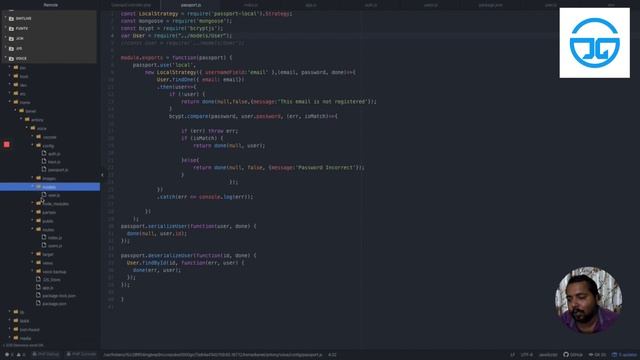Collapse the VOICE server arrow

(6, 58)
